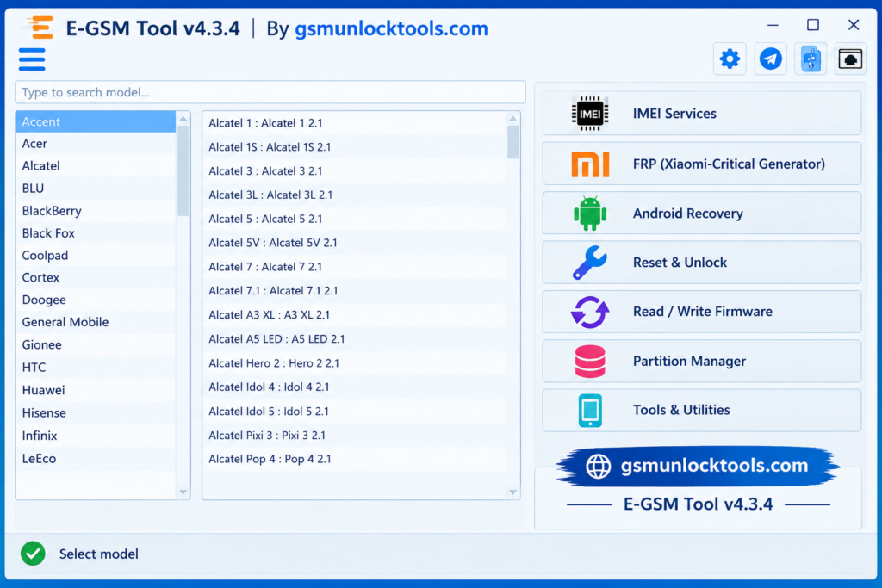The image size is (882, 588).
Task: Select LeEco brand
Action: (x=95, y=458)
